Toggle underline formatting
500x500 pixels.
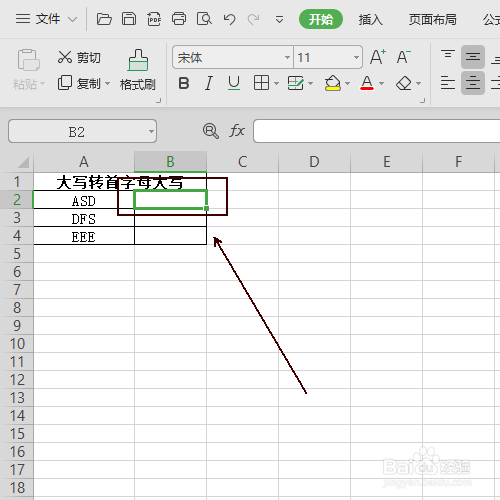pos(234,83)
